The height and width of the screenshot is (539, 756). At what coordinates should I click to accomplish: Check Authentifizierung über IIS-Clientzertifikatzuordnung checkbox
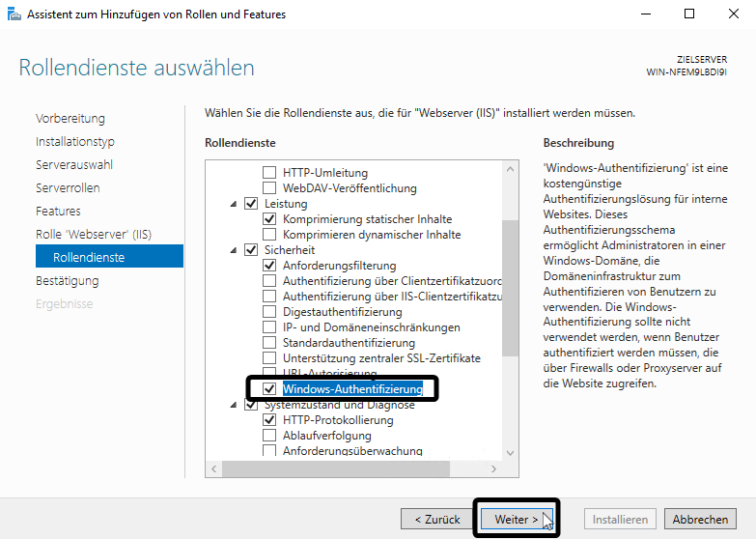pos(269,297)
